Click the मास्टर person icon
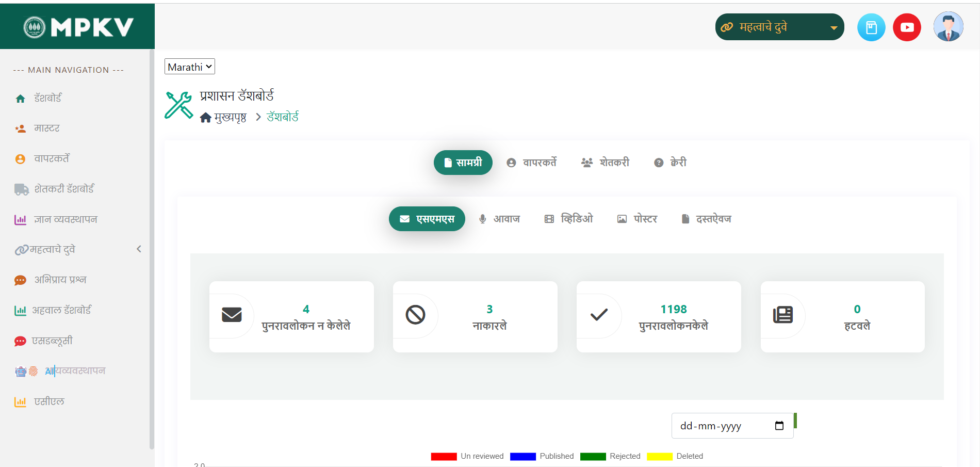 [x=21, y=128]
